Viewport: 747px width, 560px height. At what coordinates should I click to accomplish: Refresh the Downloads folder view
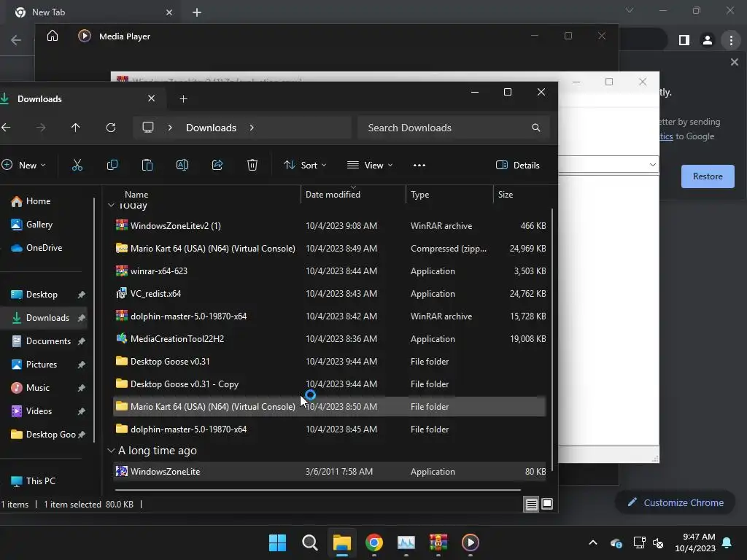tap(111, 128)
